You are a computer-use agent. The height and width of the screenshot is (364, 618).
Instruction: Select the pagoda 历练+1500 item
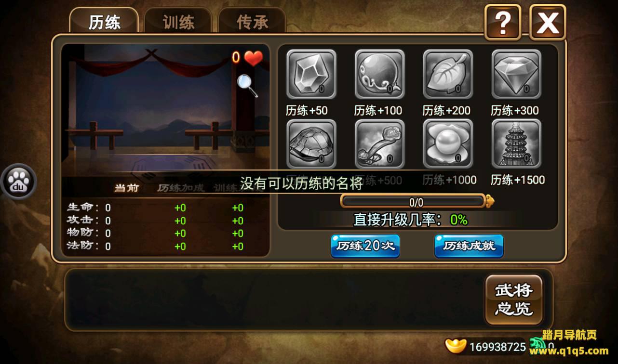pos(516,143)
